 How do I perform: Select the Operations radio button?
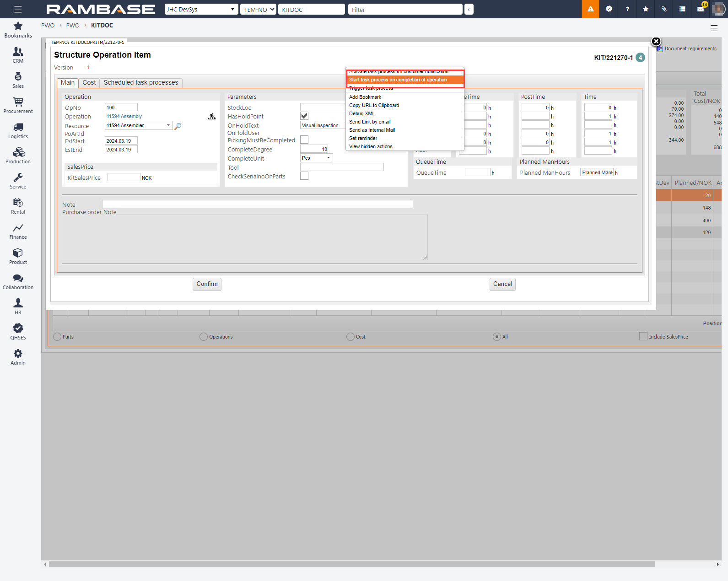tap(204, 337)
